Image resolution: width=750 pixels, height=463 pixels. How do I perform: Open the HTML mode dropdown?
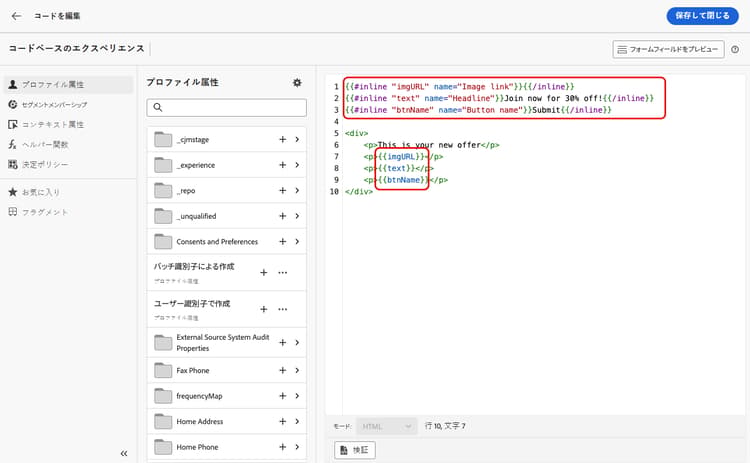click(x=386, y=426)
